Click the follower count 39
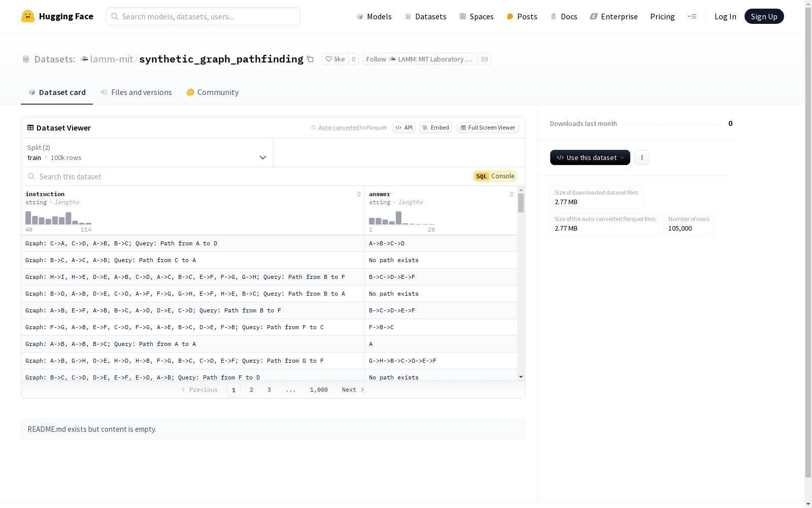 [x=484, y=59]
